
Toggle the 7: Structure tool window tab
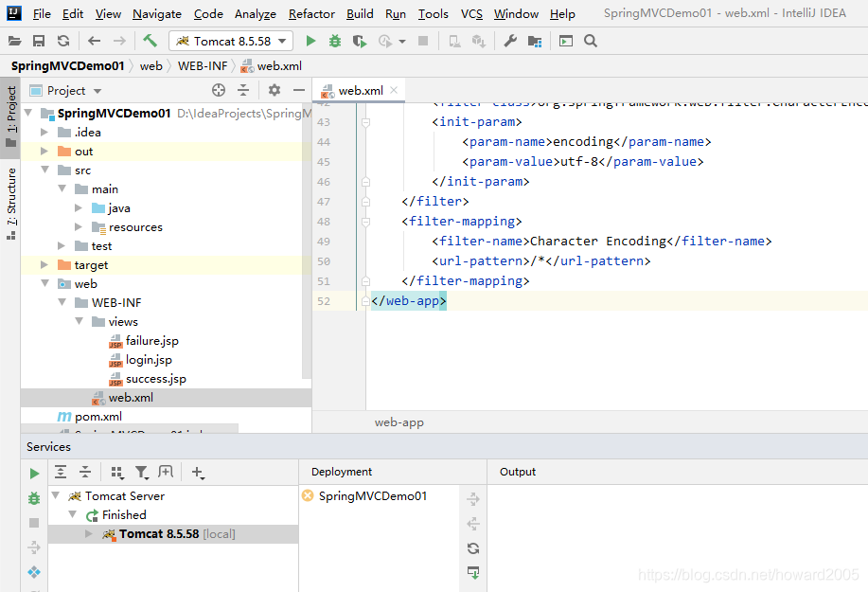click(x=11, y=204)
